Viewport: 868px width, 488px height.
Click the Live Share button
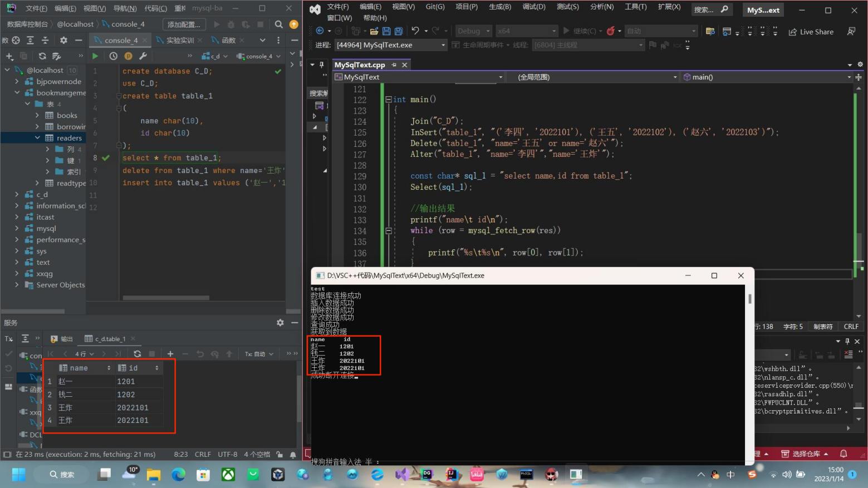point(811,32)
